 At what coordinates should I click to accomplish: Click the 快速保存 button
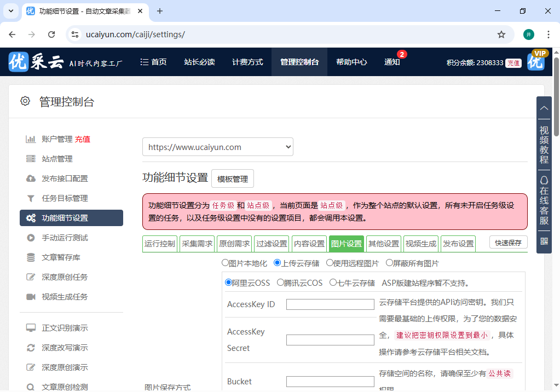pos(508,242)
